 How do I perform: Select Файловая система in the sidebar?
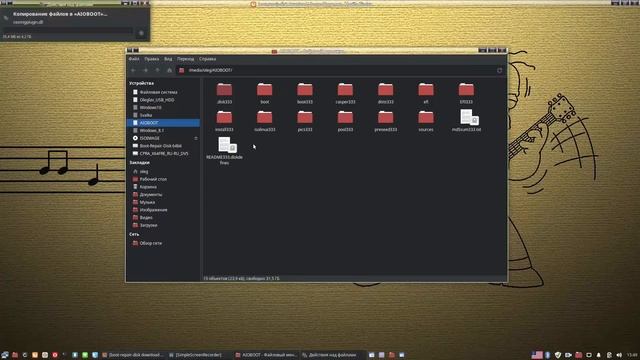click(163, 92)
